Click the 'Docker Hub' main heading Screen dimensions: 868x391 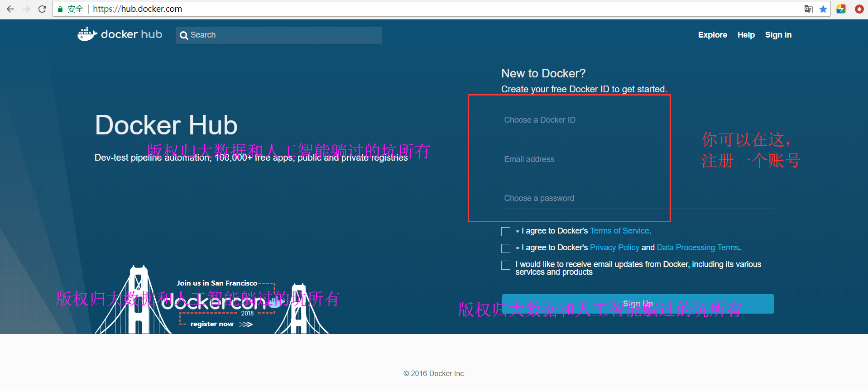coord(166,125)
